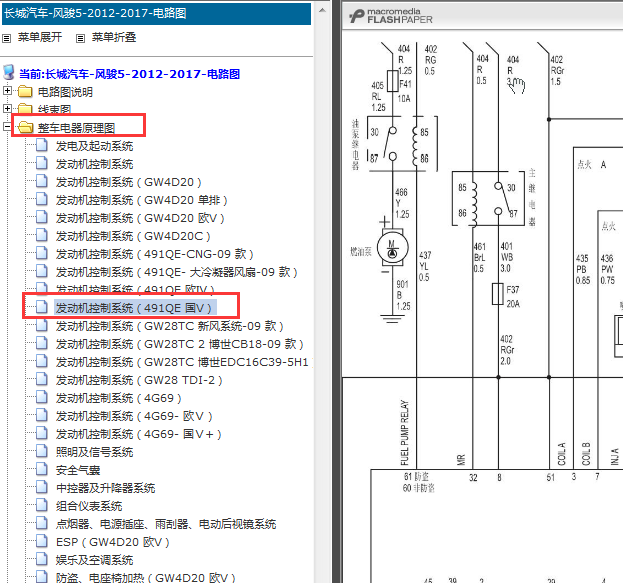The image size is (623, 583).
Task: Open GW28TC 博世EDC16C39-5H1 entry
Action: 183,362
